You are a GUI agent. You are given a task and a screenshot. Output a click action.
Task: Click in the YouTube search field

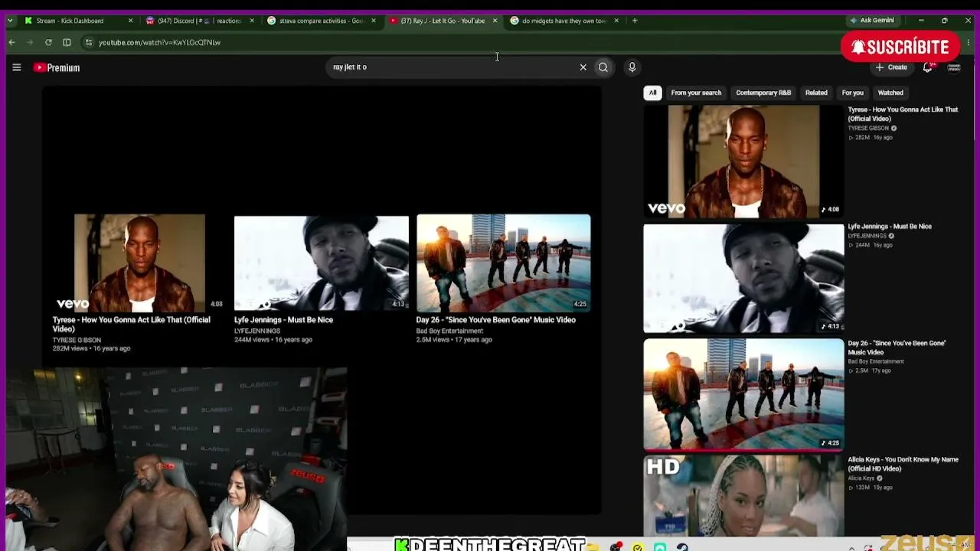(452, 67)
